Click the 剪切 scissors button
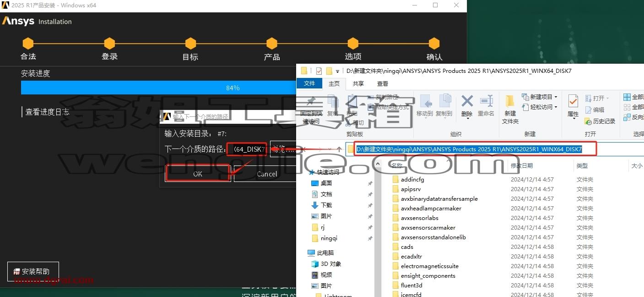The height and width of the screenshot is (297, 644). [x=356, y=122]
